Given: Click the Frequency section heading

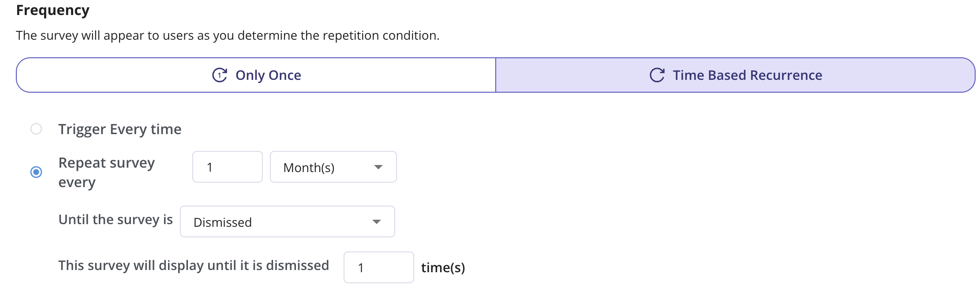Looking at the screenshot, I should click(52, 10).
